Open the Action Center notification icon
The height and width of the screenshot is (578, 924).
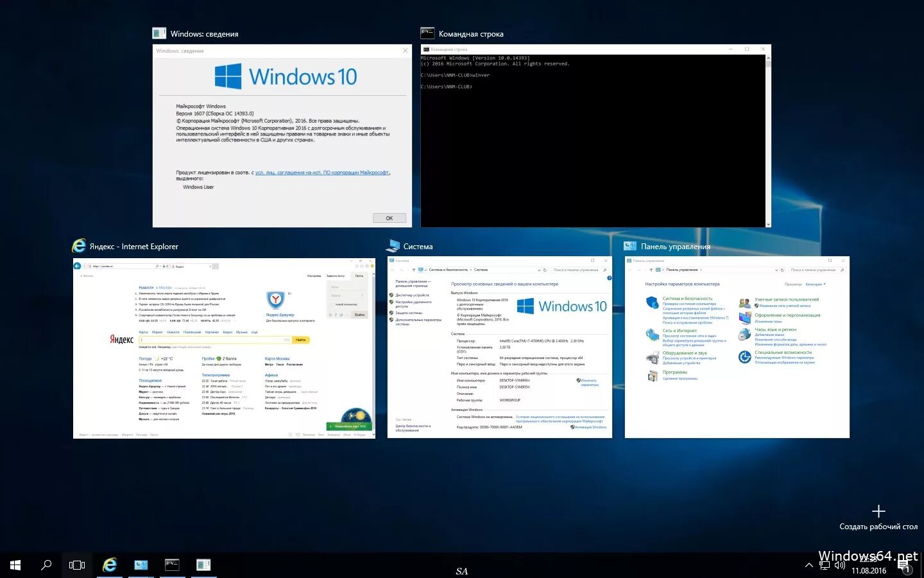tap(906, 566)
